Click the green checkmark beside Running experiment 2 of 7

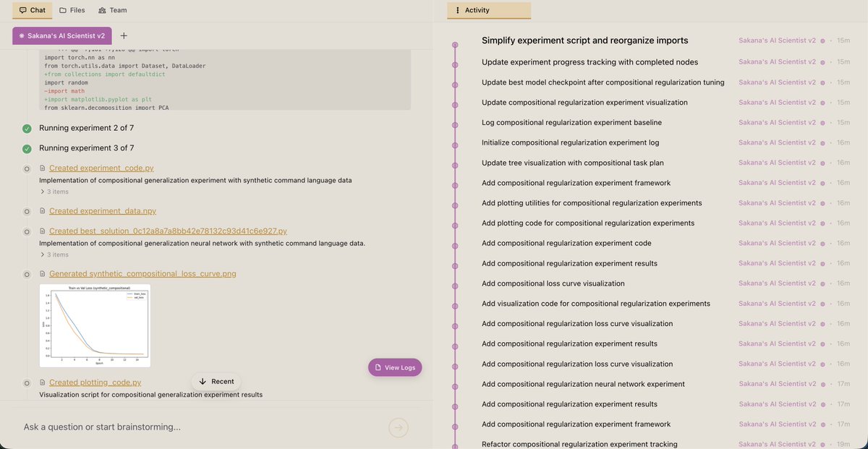pyautogui.click(x=27, y=128)
